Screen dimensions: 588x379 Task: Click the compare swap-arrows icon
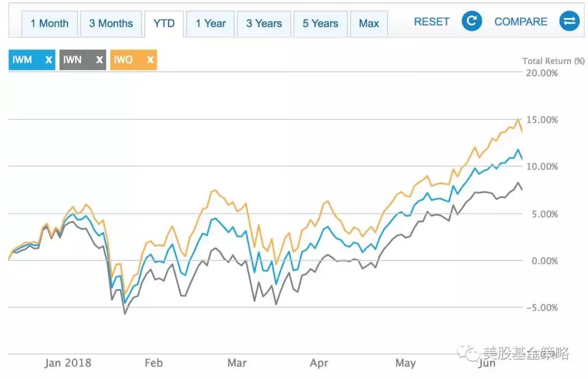[x=569, y=22]
